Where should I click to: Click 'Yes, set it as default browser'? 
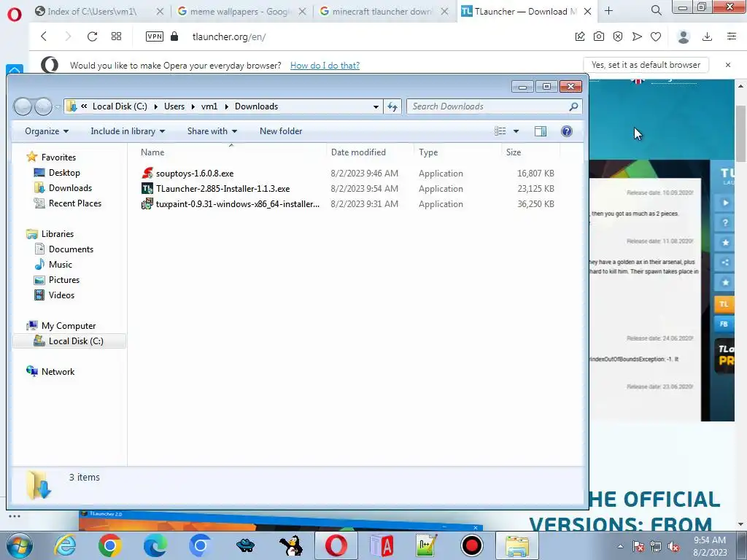point(646,65)
